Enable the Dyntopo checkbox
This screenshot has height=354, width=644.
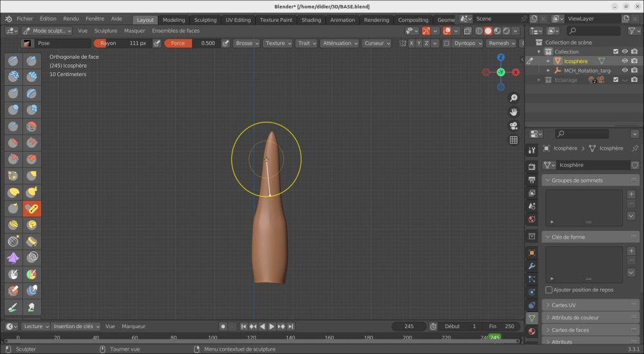coord(446,43)
